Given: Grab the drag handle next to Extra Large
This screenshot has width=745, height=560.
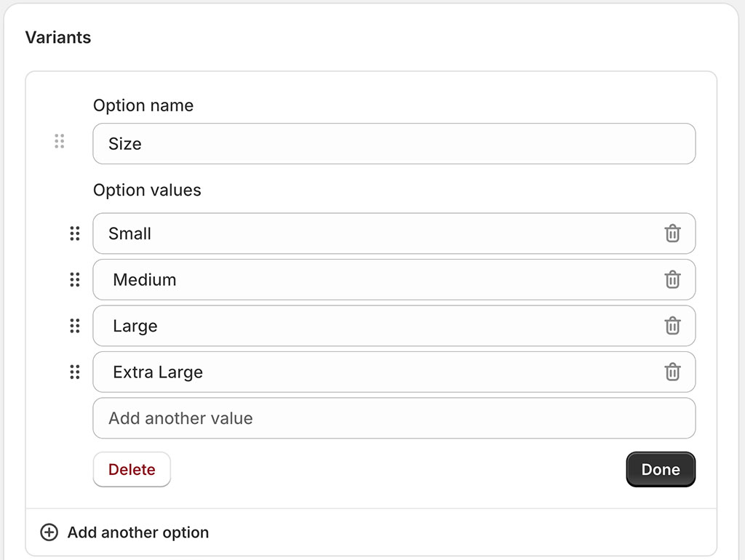Looking at the screenshot, I should (x=74, y=372).
